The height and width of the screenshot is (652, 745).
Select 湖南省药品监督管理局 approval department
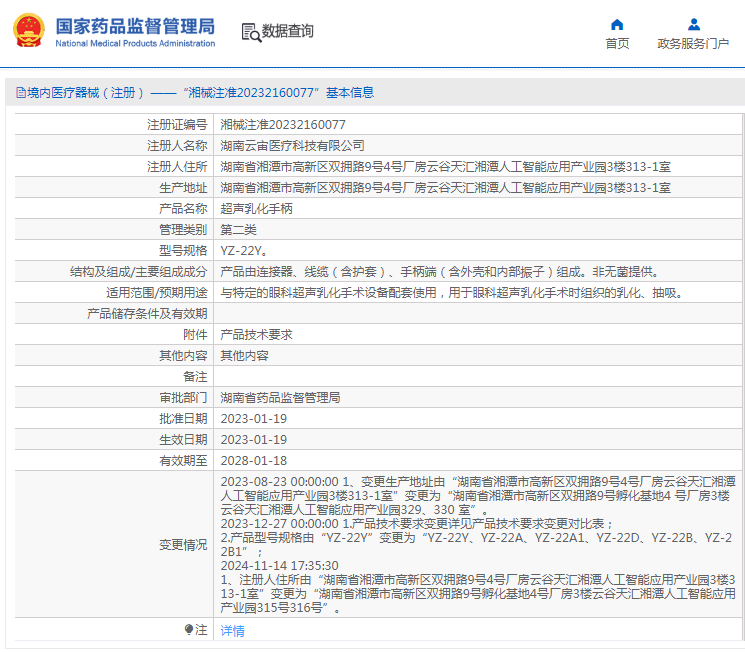tap(280, 398)
